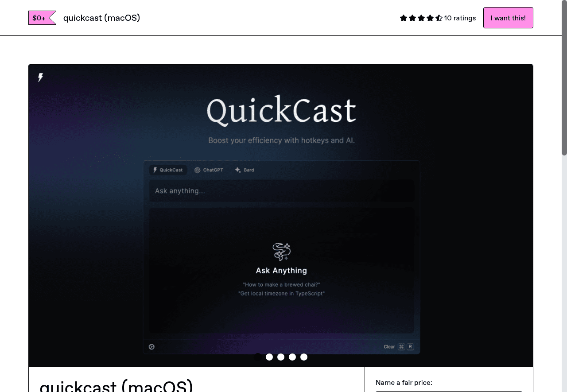Viewport: 567px width, 392px height.
Task: Click the Command key badge near Clear
Action: point(400,346)
